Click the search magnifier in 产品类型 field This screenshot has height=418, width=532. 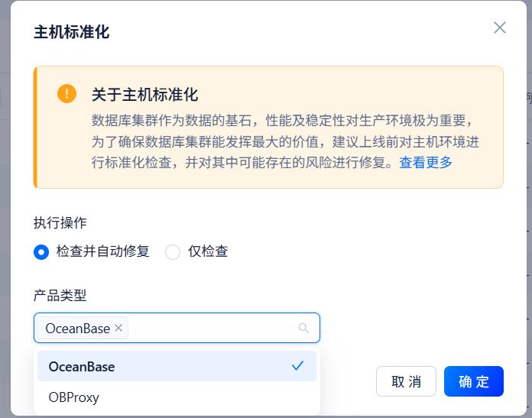click(x=303, y=328)
